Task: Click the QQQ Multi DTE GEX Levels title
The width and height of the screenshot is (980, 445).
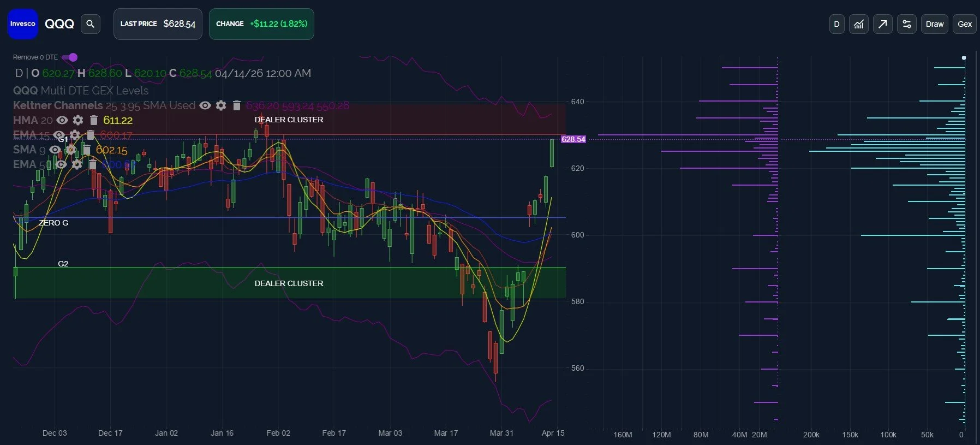Action: pyautogui.click(x=81, y=91)
